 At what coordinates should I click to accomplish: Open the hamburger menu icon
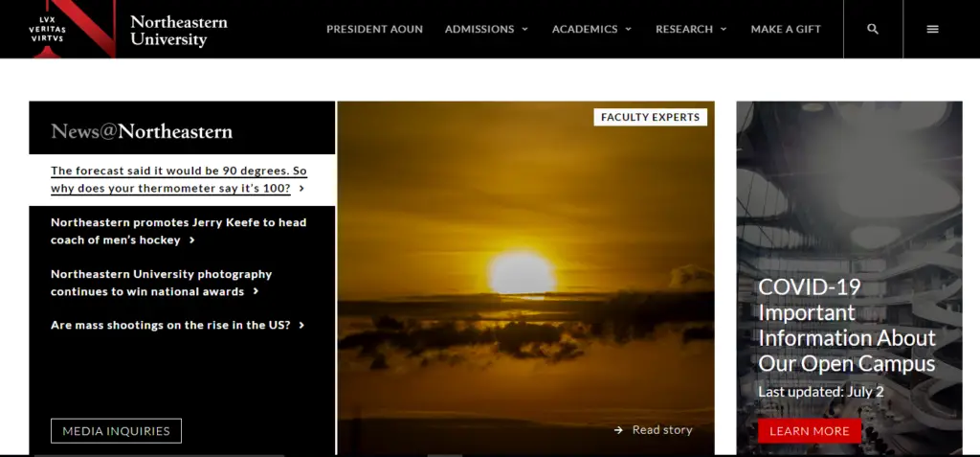click(x=932, y=29)
